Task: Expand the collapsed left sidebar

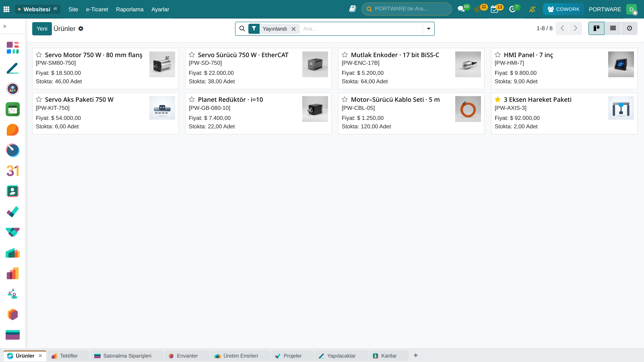Action: click(x=5, y=26)
